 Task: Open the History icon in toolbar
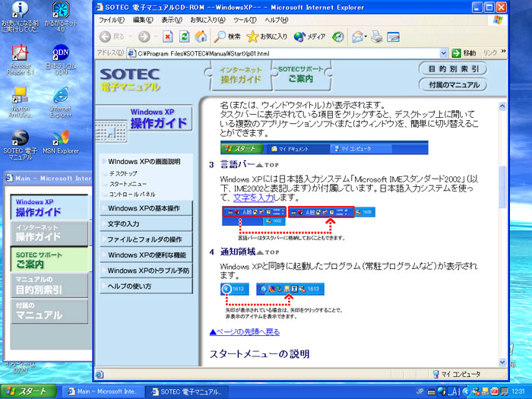coord(337,36)
